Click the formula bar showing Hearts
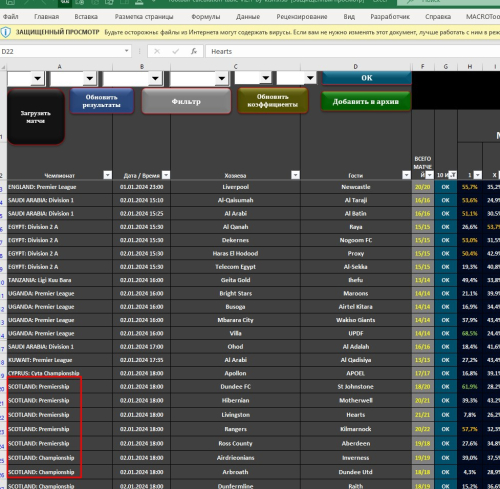This screenshot has width=500, height=489. [x=353, y=51]
